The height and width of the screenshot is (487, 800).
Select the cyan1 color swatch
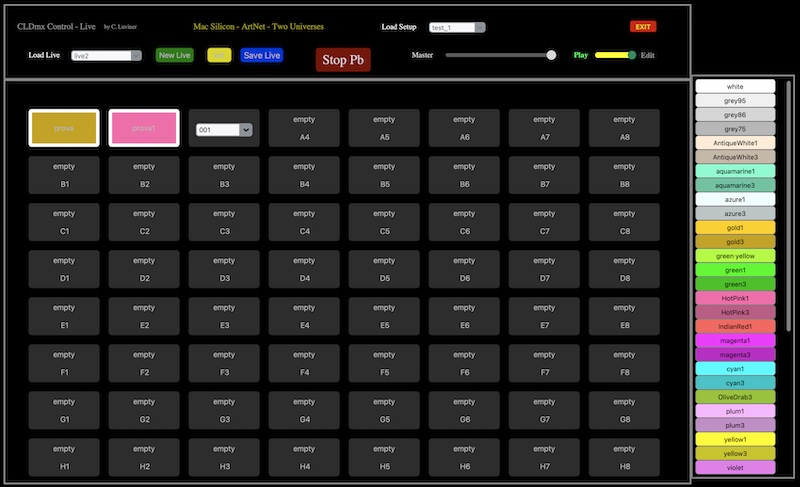point(735,369)
